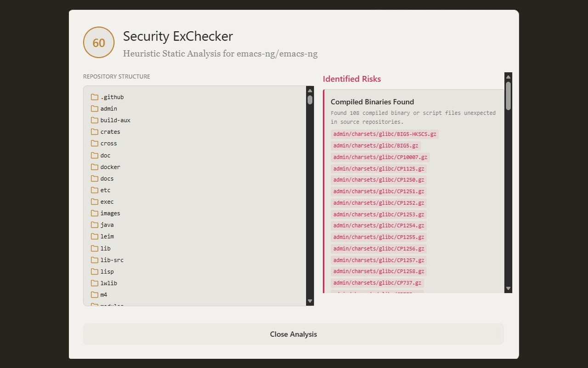
Task: Click the lib-src folder icon
Action: 95,259
